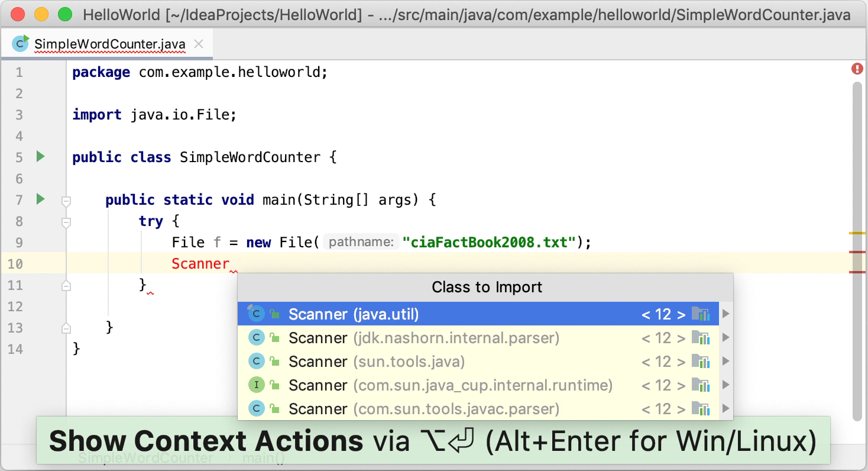
Task: Click the red error indicator above the scrollbar
Action: (857, 69)
